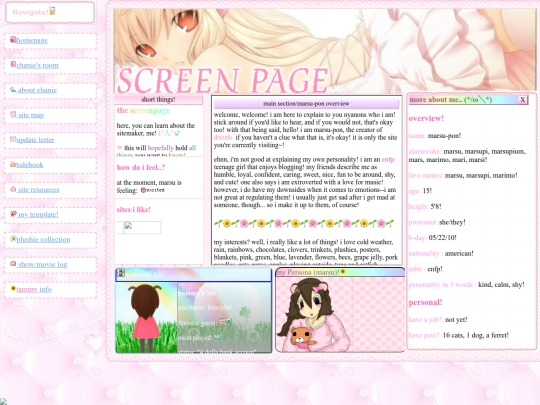Click the more about me.. title text
Image resolution: width=540 pixels, height=405 pixels.
coord(451,100)
